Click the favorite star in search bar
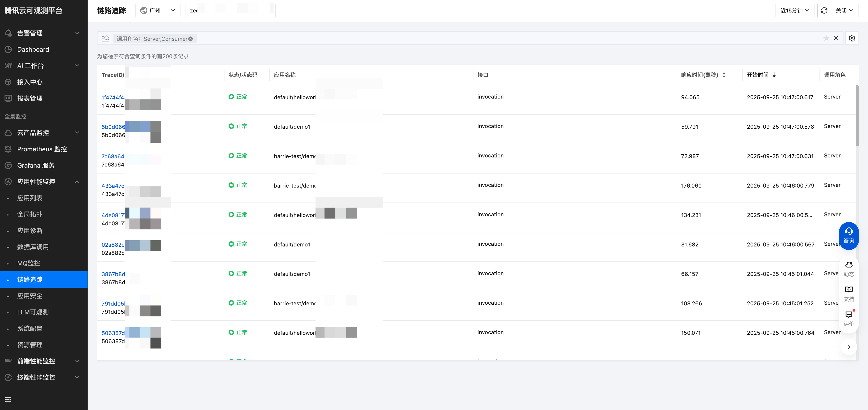868x410 pixels. (x=826, y=38)
